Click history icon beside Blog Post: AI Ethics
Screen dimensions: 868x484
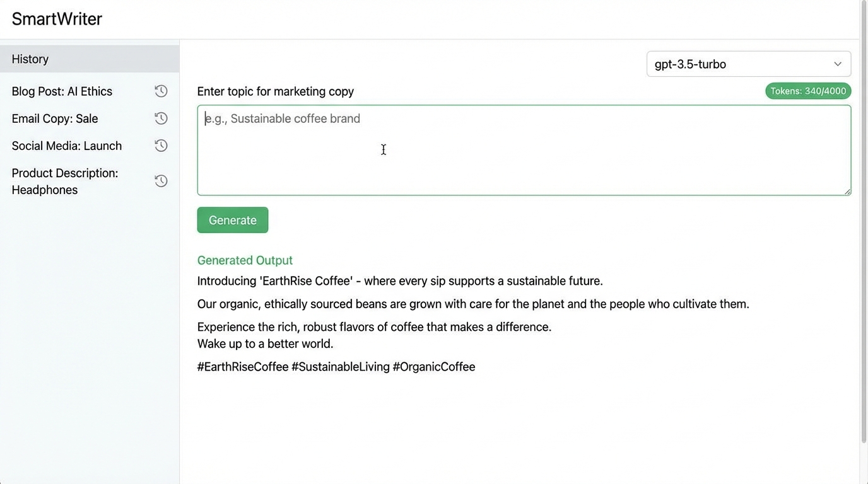(161, 91)
